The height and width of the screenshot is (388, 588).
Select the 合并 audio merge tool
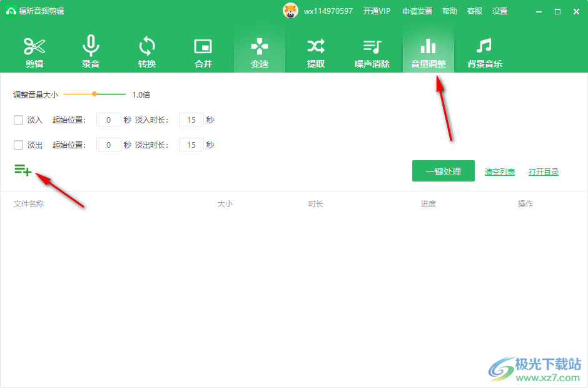203,53
